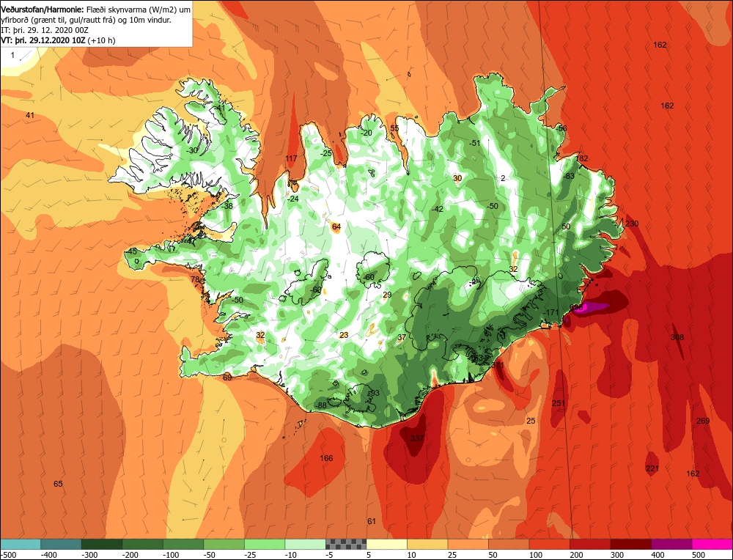Select the pale green -10 to -5 swatch
This screenshot has height=560, width=733.
(x=305, y=544)
